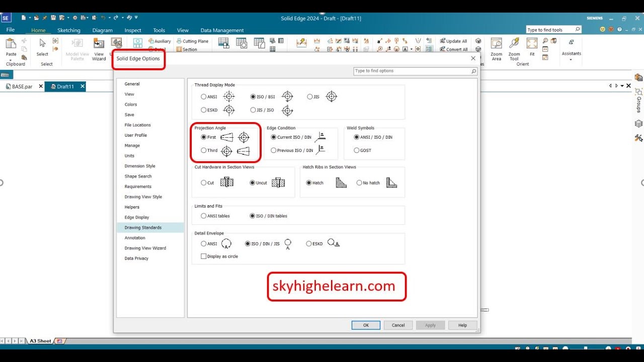The image size is (644, 362).
Task: Create an Auxiliary view
Action: [x=159, y=41]
